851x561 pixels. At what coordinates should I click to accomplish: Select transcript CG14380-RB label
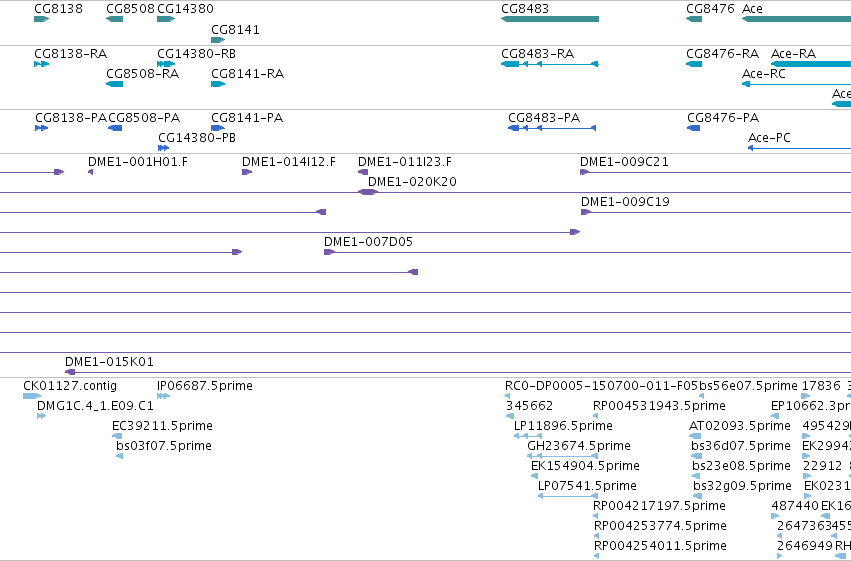[x=196, y=54]
